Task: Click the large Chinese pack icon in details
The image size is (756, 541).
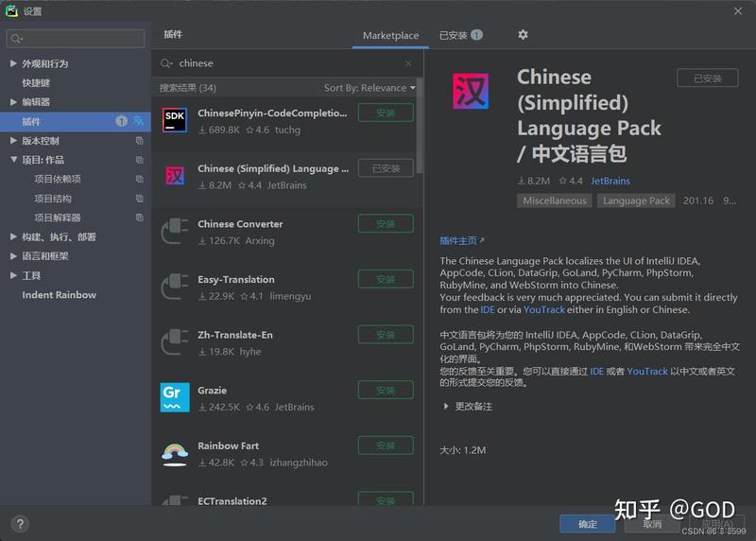Action: 471,91
